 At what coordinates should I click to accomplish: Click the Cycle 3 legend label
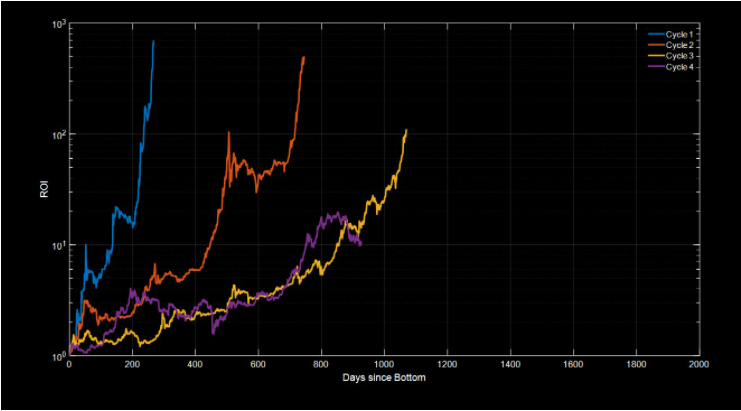(x=680, y=56)
